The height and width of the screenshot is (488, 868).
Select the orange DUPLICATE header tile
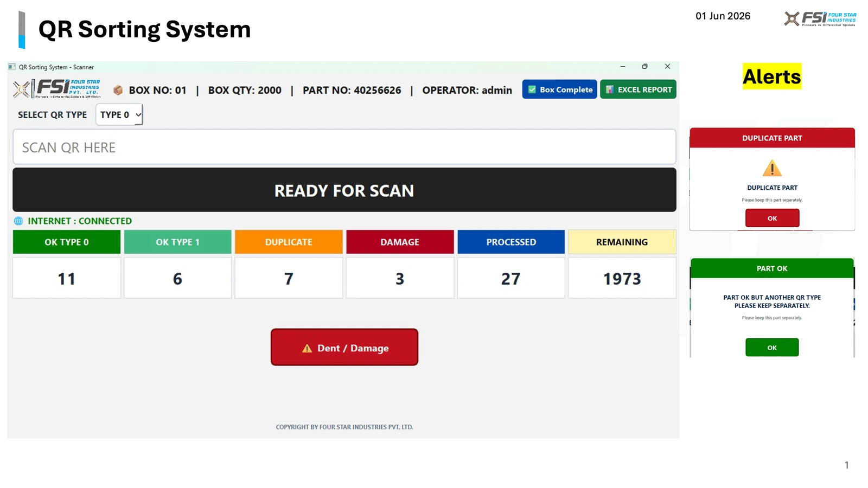(289, 242)
